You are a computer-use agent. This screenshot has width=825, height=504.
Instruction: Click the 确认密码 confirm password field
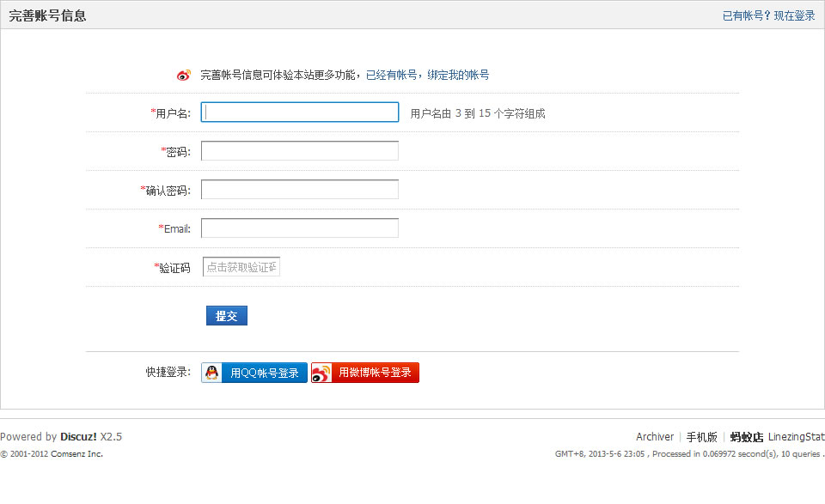click(299, 189)
